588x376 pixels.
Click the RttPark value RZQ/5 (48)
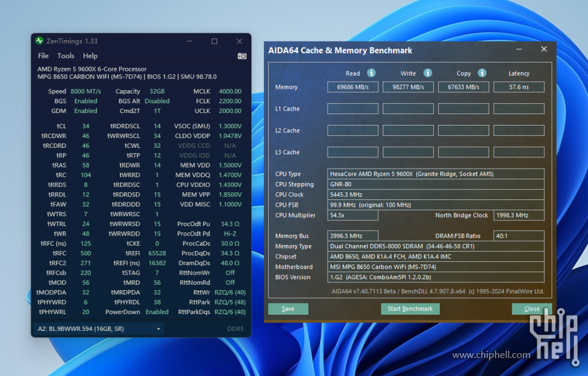coord(230,302)
